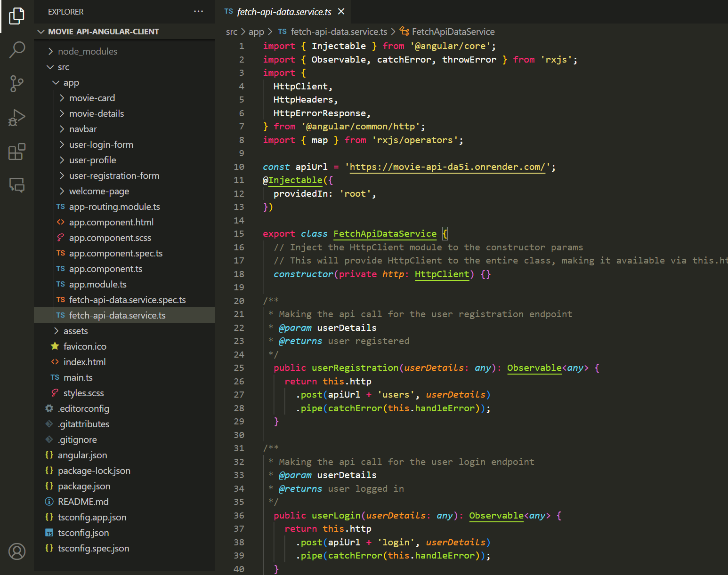The height and width of the screenshot is (575, 728).
Task: Expand the node_modules folder
Action: (124, 51)
